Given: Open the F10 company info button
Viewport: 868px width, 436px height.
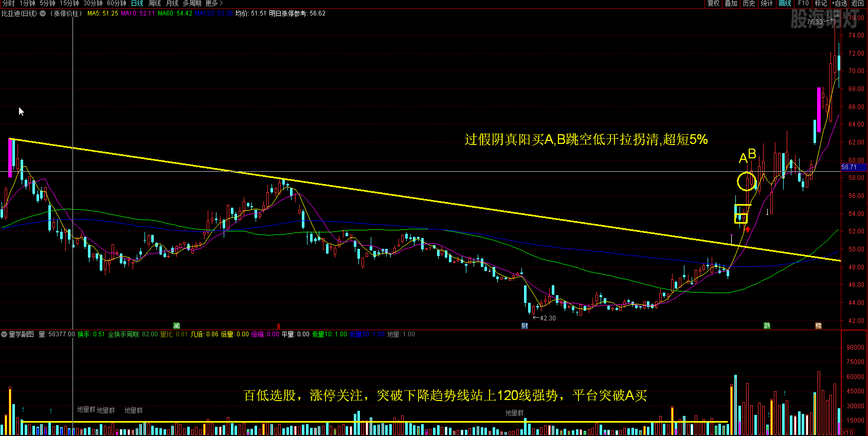Looking at the screenshot, I should click(x=803, y=3).
